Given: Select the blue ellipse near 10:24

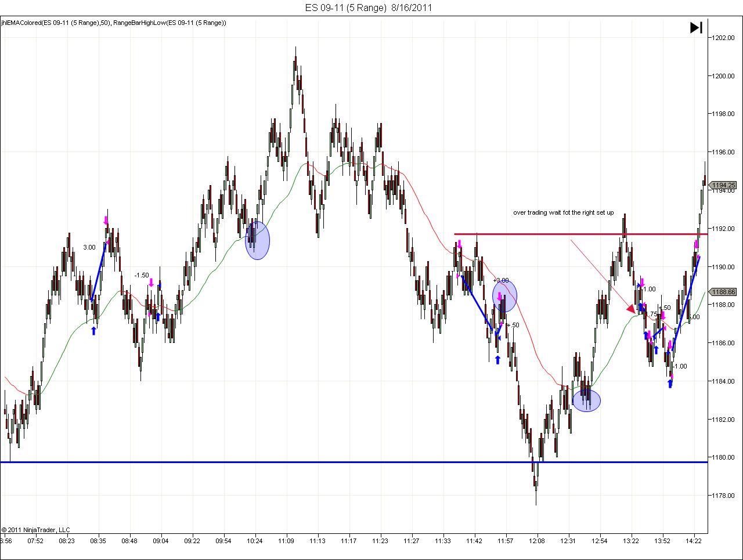Looking at the screenshot, I should (257, 240).
